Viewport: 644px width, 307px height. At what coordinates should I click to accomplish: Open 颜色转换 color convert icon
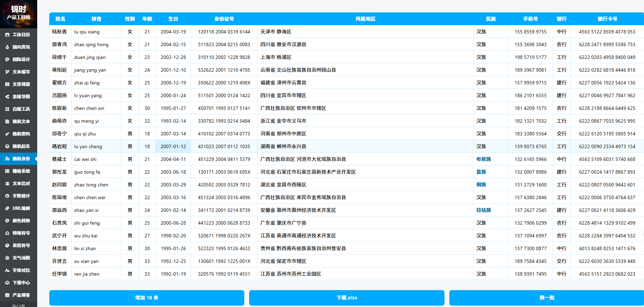coord(7,221)
